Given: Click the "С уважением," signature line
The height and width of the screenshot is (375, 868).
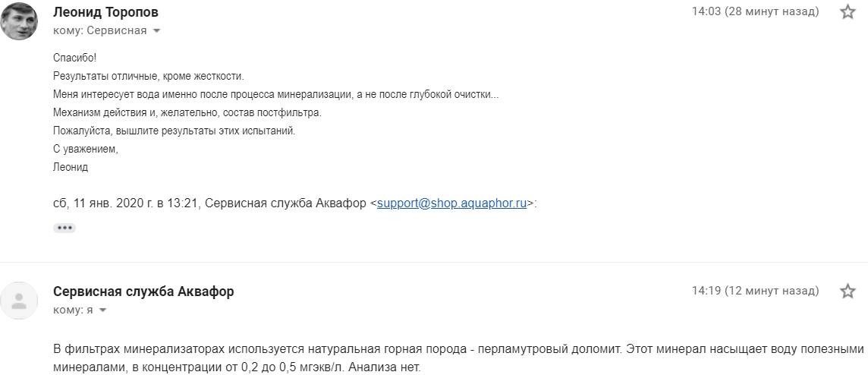Looking at the screenshot, I should (x=86, y=149).
